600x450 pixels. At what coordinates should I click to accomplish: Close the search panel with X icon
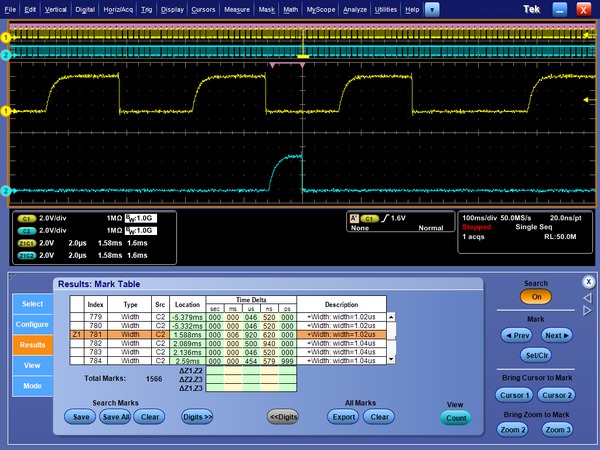[x=588, y=281]
